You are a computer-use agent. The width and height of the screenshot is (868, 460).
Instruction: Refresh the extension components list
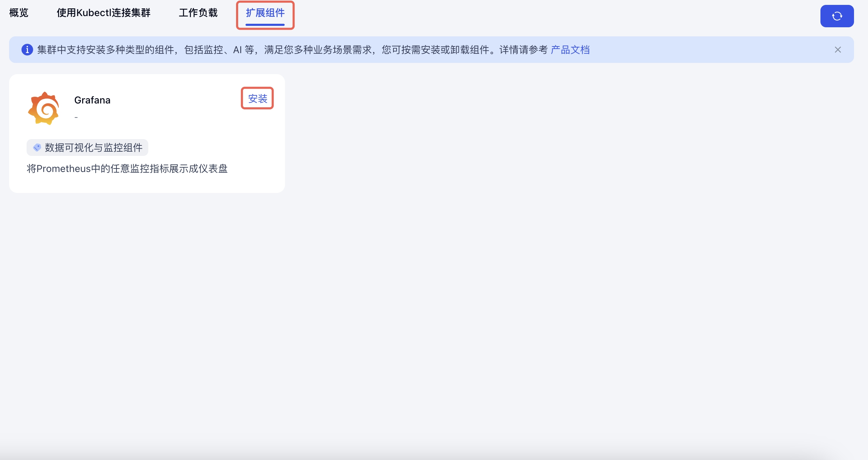[837, 16]
